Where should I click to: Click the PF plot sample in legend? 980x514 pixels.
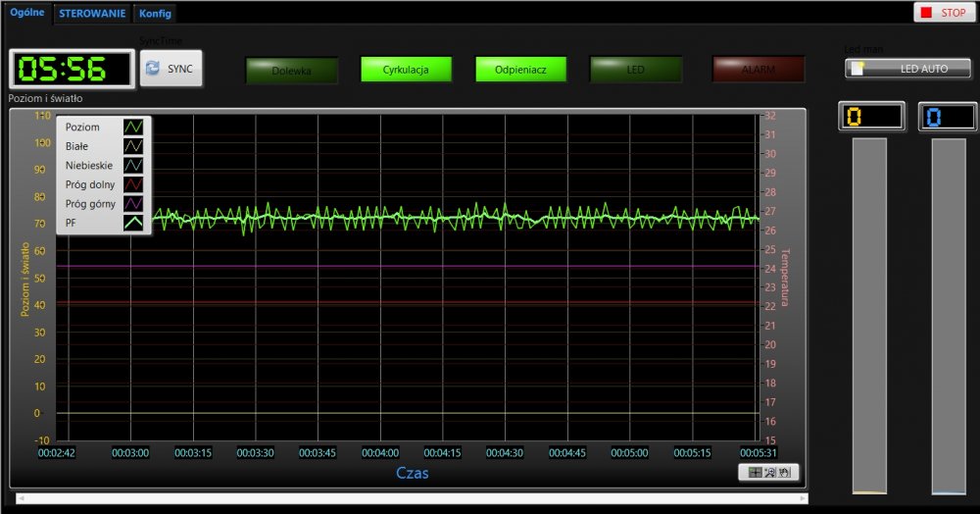(x=132, y=224)
